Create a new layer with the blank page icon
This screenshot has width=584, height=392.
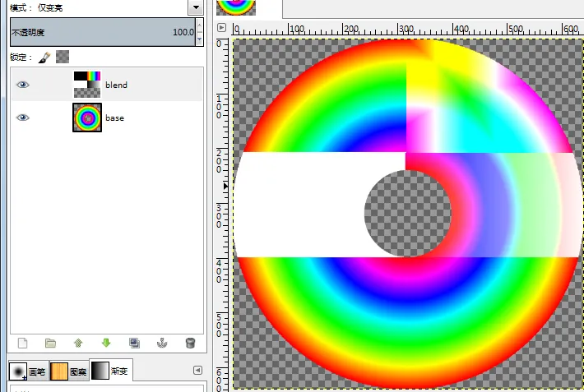point(22,343)
